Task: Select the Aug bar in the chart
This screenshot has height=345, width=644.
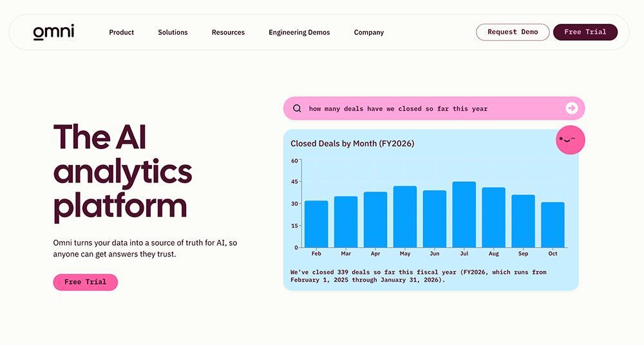Action: pyautogui.click(x=494, y=217)
